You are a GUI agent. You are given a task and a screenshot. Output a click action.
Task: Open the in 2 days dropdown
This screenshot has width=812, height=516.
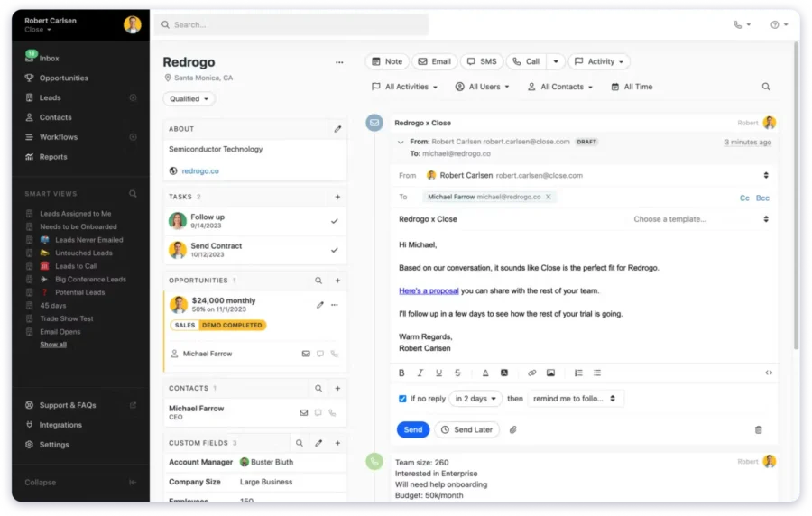(x=475, y=399)
